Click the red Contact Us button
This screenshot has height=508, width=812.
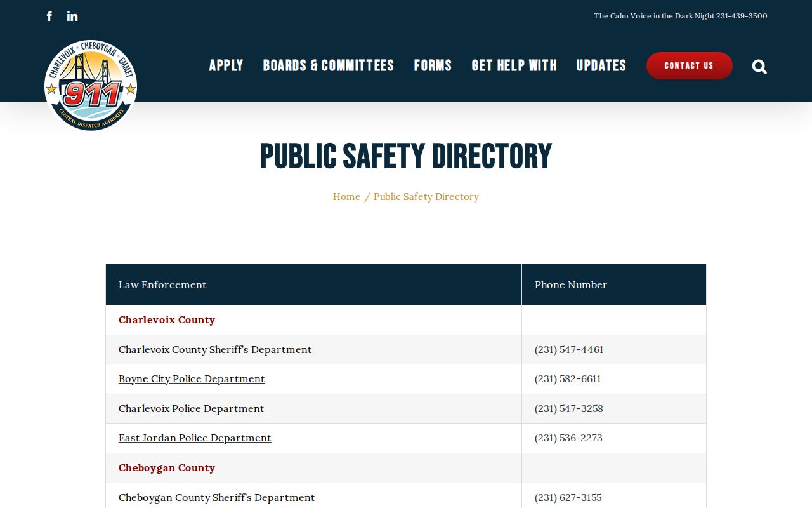coord(690,65)
